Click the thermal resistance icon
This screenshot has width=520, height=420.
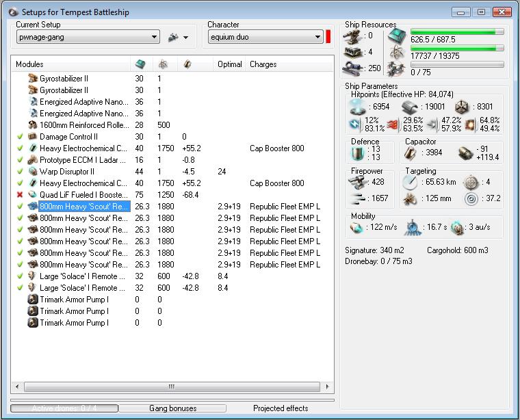coord(393,124)
